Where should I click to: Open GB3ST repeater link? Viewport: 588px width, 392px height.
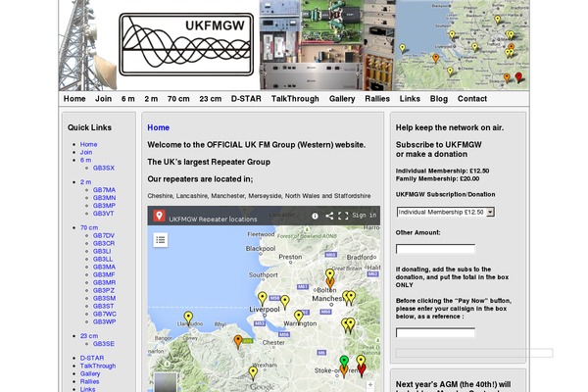tap(104, 307)
